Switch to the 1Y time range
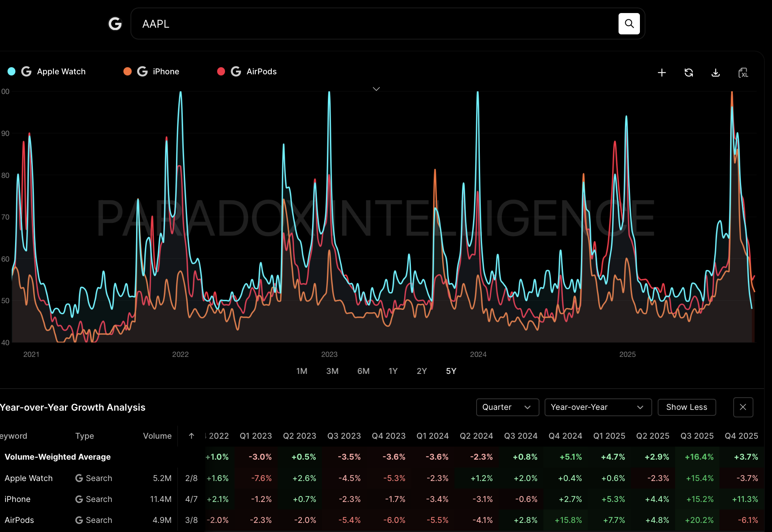Image resolution: width=772 pixels, height=532 pixels. pyautogui.click(x=393, y=371)
